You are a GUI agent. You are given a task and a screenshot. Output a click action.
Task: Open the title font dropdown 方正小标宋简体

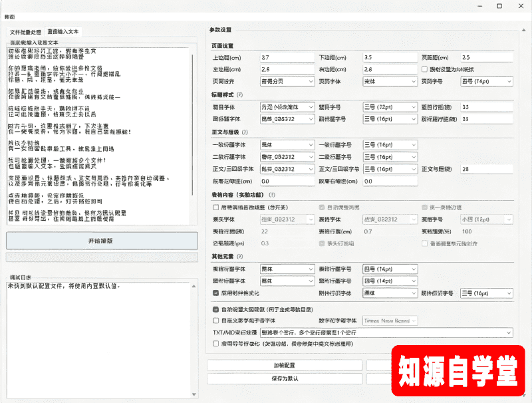[x=287, y=107]
